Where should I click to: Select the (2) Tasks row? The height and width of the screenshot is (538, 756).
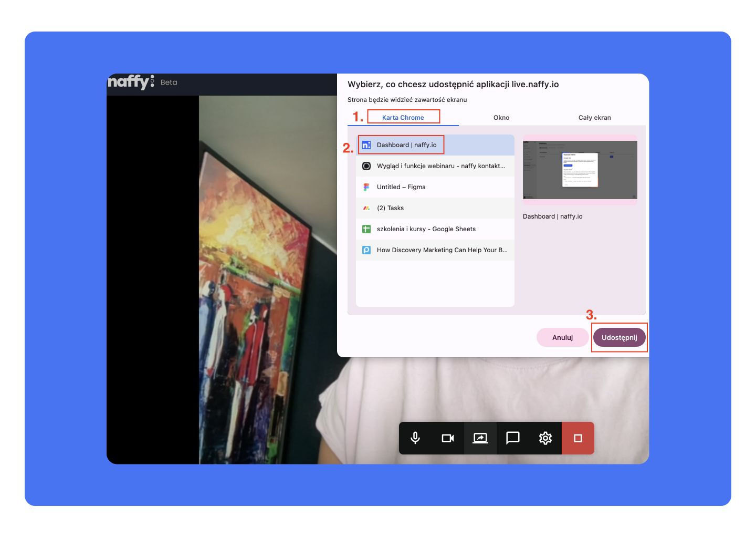[435, 208]
